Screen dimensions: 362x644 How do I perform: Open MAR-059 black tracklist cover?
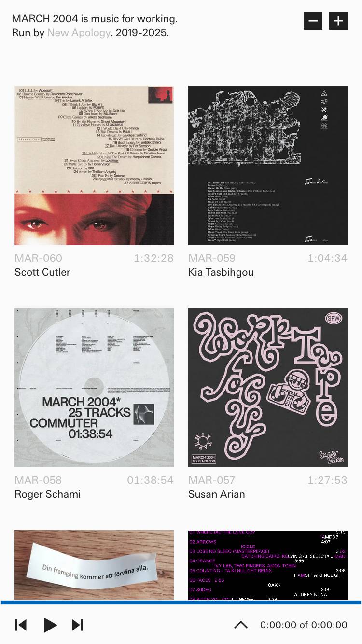[268, 166]
